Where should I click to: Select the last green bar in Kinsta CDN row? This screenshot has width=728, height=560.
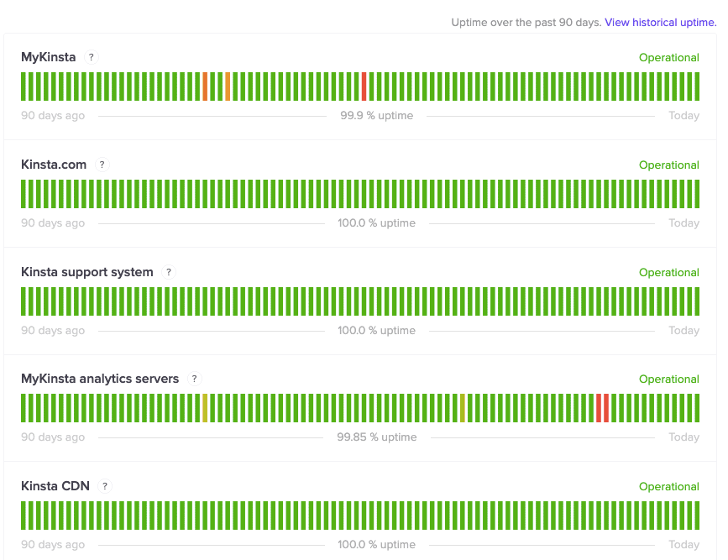point(697,516)
